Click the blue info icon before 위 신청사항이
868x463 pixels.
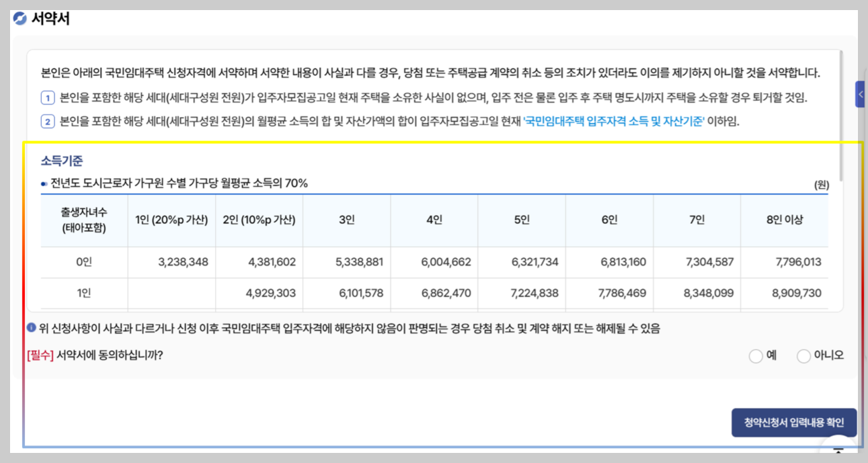click(x=31, y=328)
